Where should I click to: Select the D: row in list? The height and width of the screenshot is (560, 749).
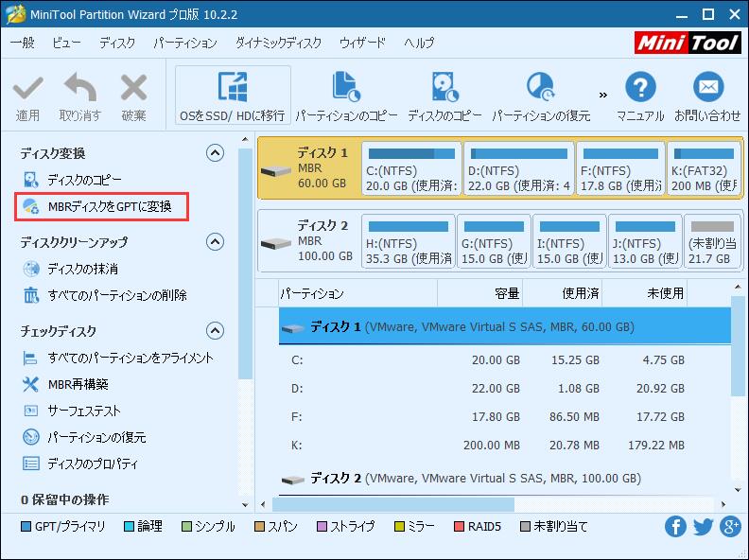click(505, 389)
